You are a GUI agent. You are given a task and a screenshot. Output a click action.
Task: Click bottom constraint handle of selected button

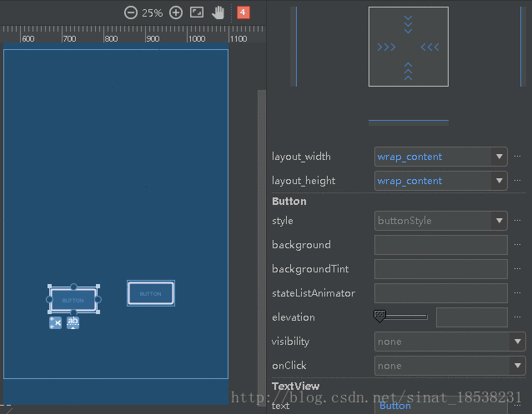(73, 312)
